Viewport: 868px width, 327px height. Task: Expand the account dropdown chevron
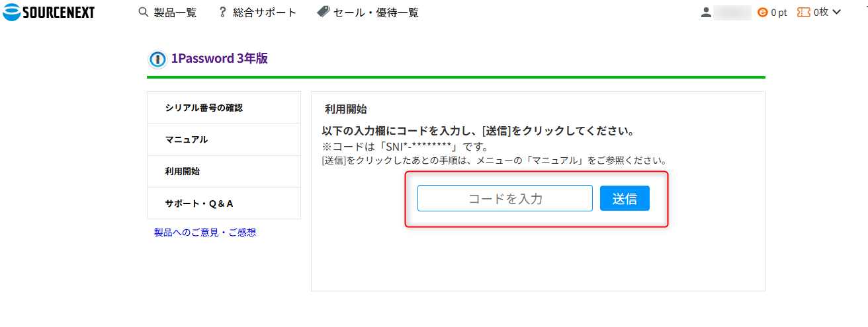tap(836, 12)
